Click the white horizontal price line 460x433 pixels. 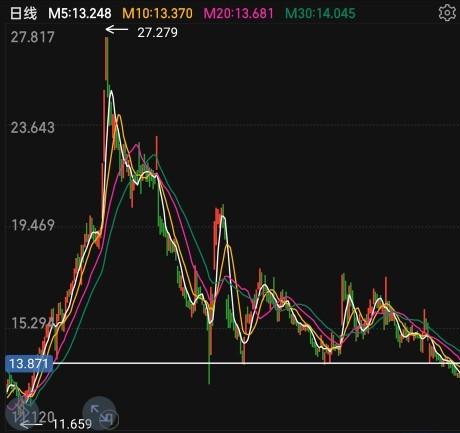point(257,363)
